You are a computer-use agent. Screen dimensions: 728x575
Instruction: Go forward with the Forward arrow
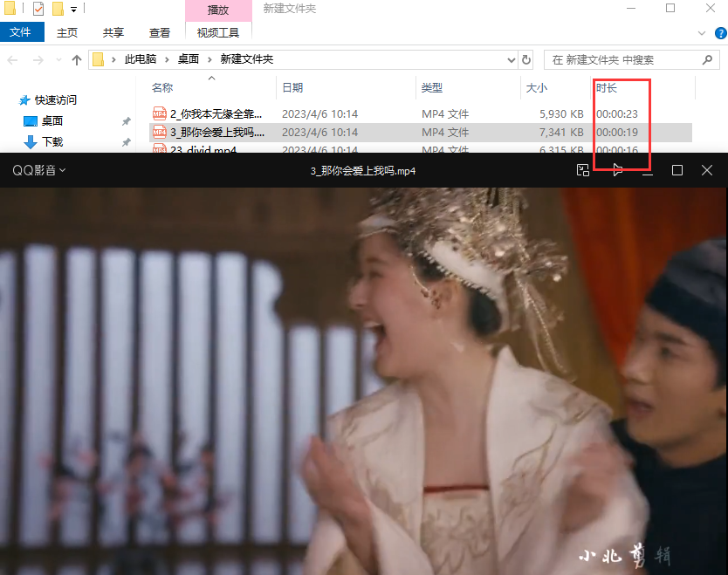38,60
